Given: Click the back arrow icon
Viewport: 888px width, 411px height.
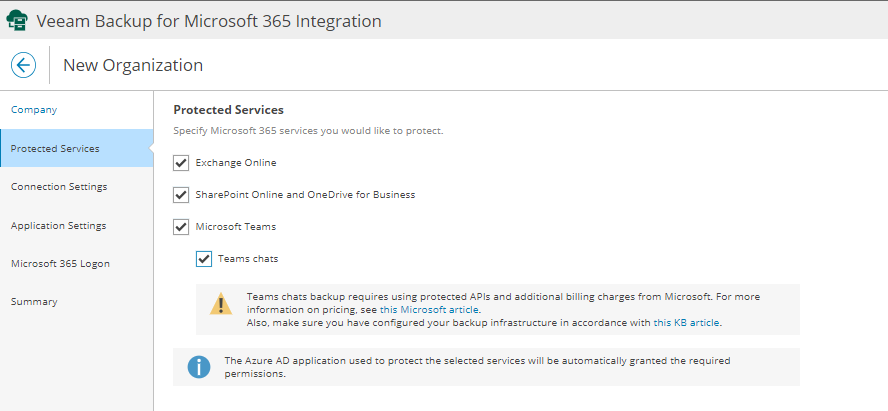Looking at the screenshot, I should 23,65.
